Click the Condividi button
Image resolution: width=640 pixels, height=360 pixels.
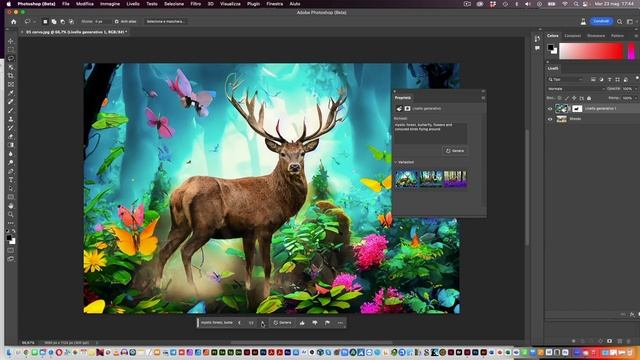point(601,21)
